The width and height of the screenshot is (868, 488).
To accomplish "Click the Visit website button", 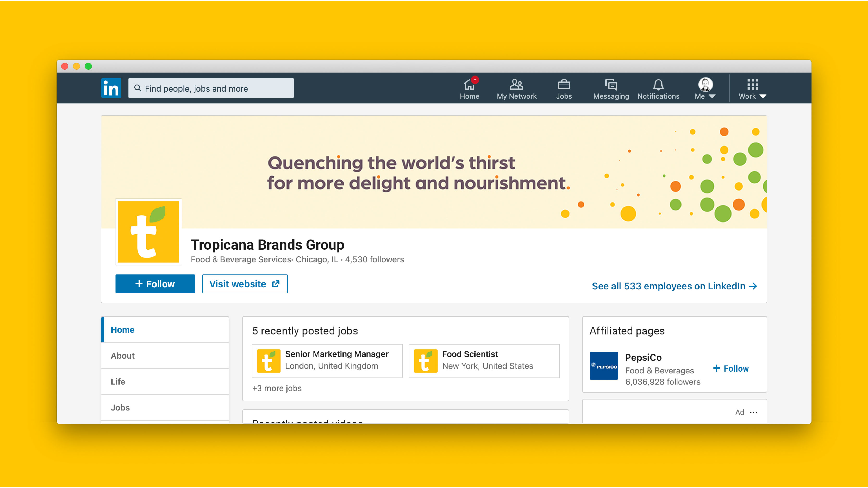I will coord(245,284).
